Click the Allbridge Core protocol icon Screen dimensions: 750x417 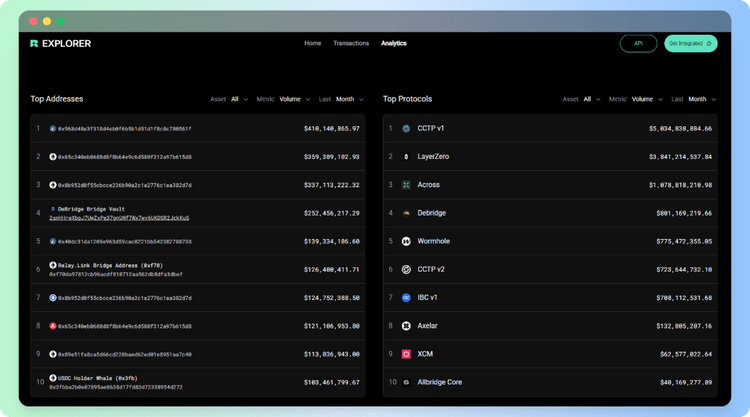click(406, 383)
